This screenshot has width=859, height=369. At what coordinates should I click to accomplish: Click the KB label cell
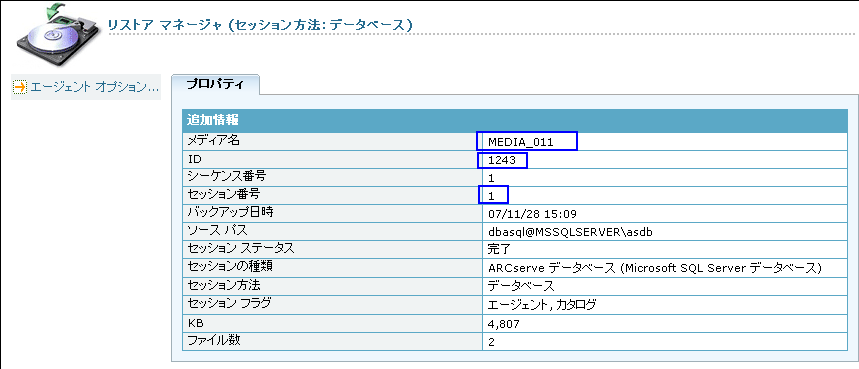coord(332,323)
